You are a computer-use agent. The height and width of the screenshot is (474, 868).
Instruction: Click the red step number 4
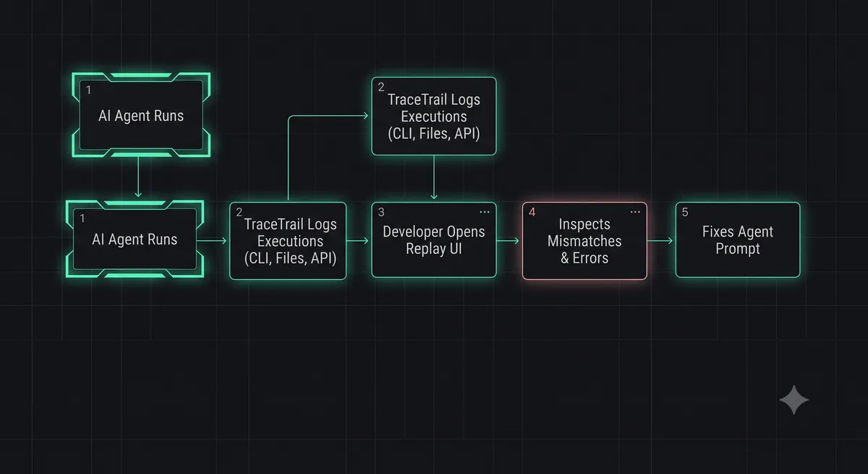click(x=532, y=213)
